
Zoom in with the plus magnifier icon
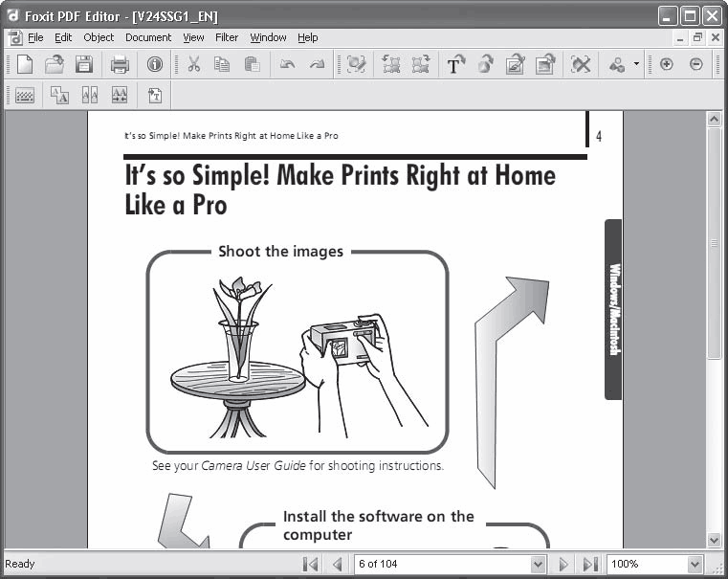666,64
